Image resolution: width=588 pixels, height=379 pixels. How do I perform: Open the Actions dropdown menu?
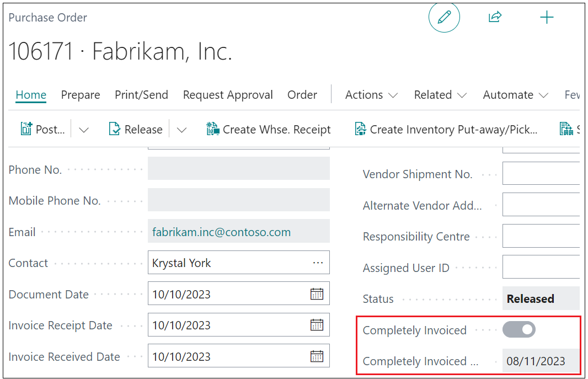[371, 95]
